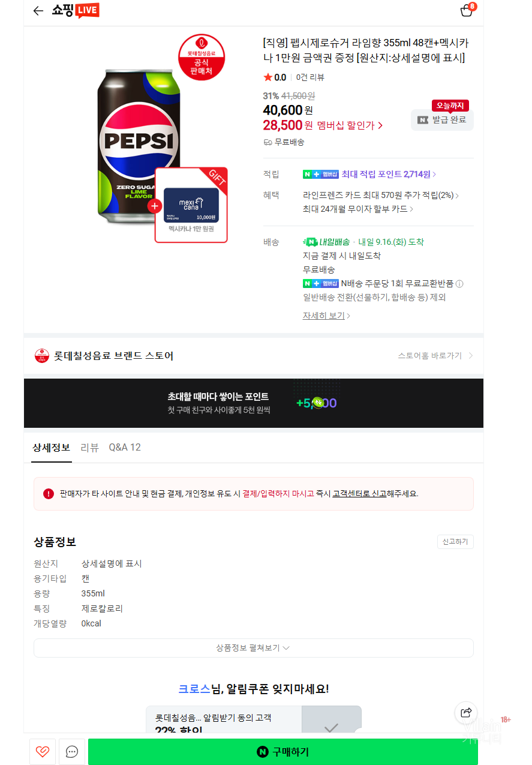Open the chat inquiry icon
This screenshot has height=765, width=532.
pyautogui.click(x=72, y=751)
